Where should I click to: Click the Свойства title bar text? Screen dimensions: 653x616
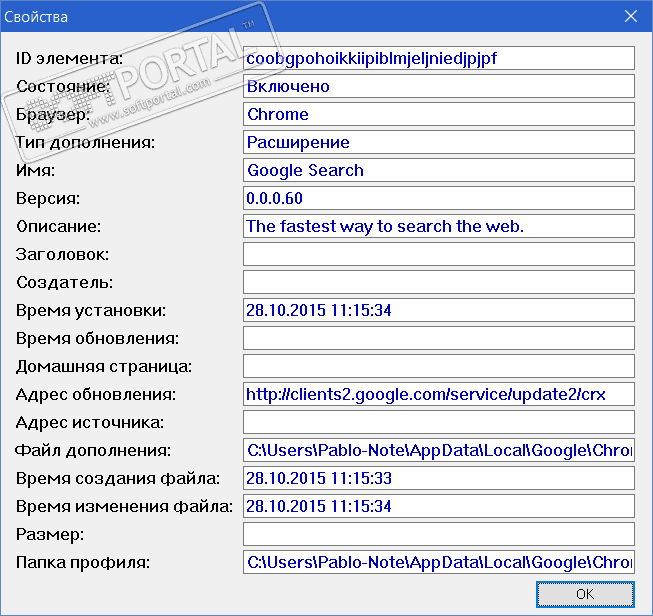point(36,17)
